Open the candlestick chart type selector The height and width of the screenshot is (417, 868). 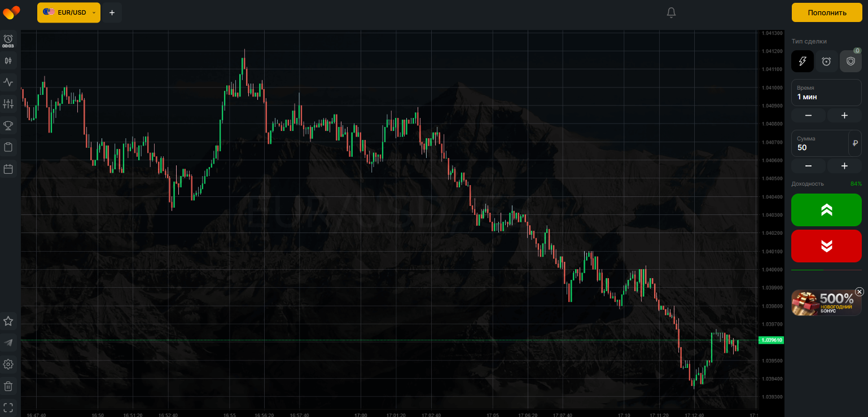(x=8, y=60)
